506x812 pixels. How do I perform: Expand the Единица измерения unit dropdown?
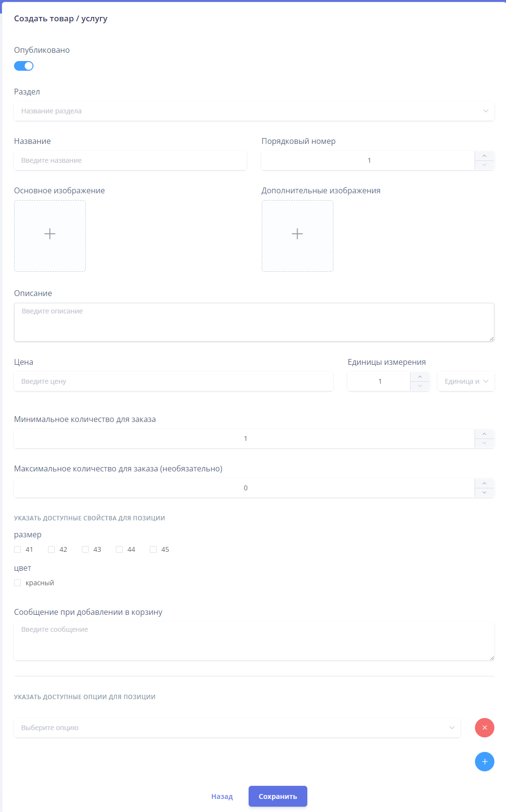click(466, 381)
